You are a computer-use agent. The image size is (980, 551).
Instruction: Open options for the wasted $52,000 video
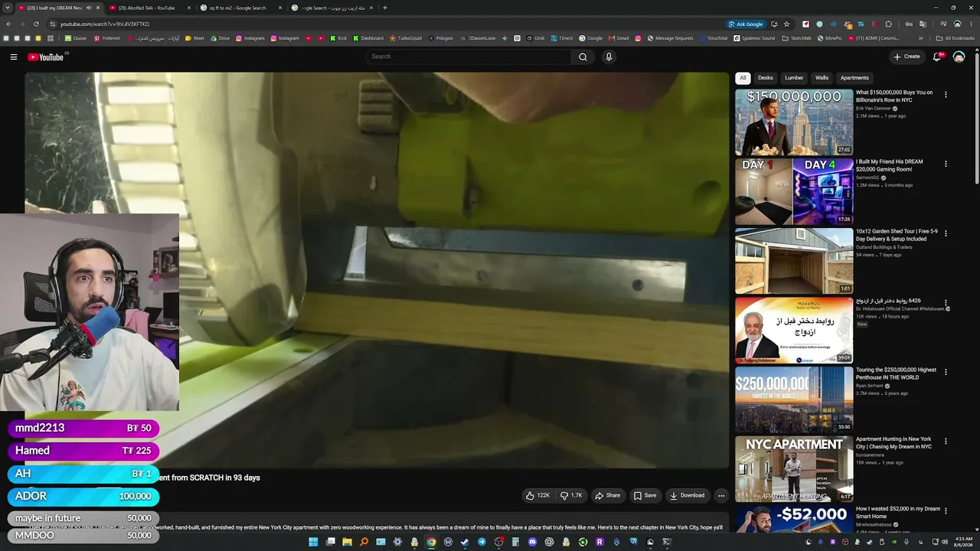pos(946,510)
